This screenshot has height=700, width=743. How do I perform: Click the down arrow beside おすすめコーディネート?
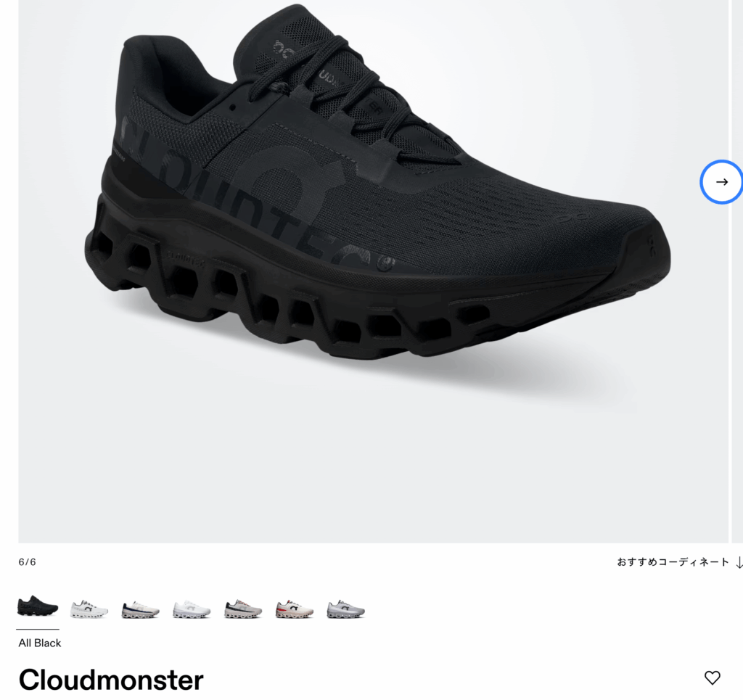[x=739, y=562]
